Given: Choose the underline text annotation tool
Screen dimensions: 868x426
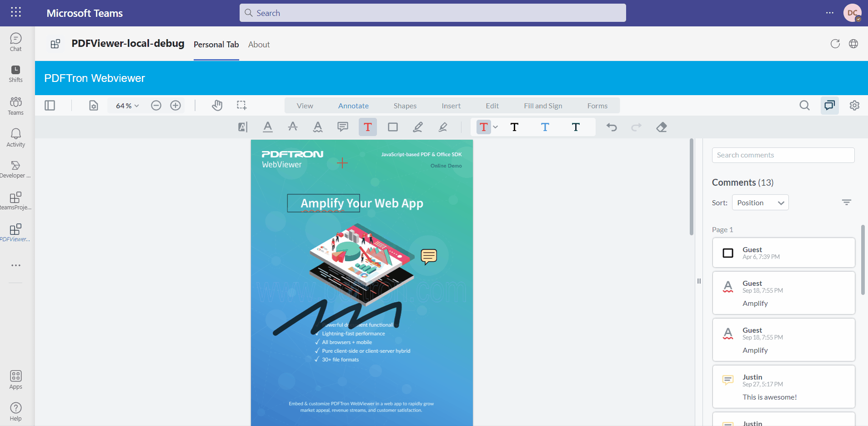Looking at the screenshot, I should pyautogui.click(x=268, y=127).
